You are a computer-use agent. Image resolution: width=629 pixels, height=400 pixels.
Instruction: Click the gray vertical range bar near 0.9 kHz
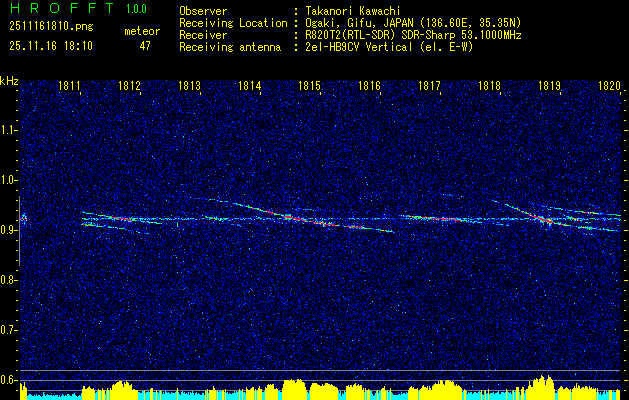19,231
